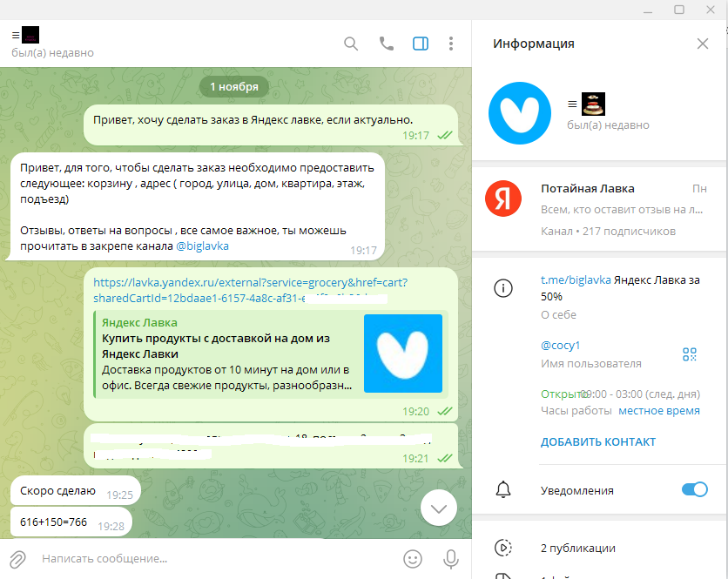This screenshot has width=728, height=579.
Task: Open search in this chat
Action: coord(351,44)
